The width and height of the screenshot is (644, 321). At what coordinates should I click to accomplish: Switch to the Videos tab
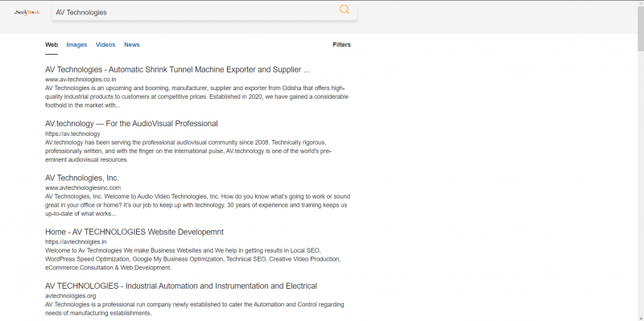tap(105, 45)
